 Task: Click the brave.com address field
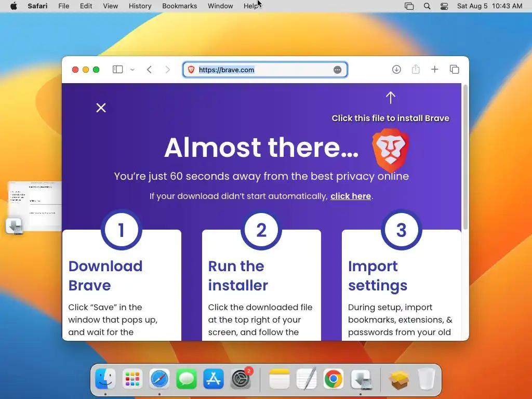coord(264,70)
